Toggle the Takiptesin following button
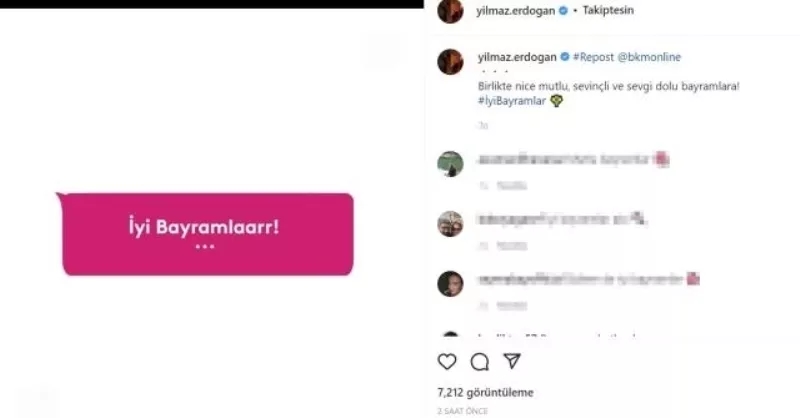The width and height of the screenshot is (800, 418). pyautogui.click(x=608, y=10)
